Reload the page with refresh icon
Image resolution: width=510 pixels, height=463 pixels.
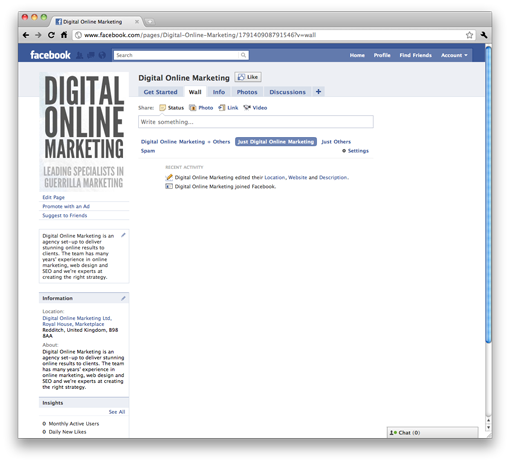pyautogui.click(x=51, y=35)
